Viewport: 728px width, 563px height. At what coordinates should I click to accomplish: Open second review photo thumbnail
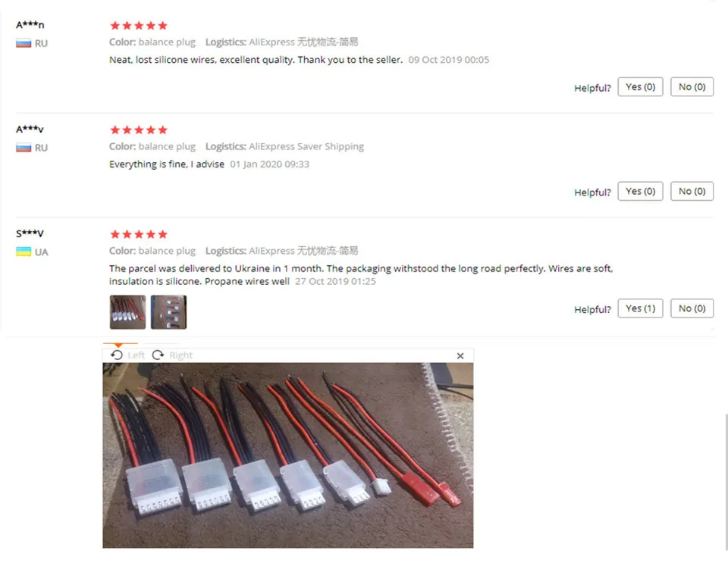[168, 312]
